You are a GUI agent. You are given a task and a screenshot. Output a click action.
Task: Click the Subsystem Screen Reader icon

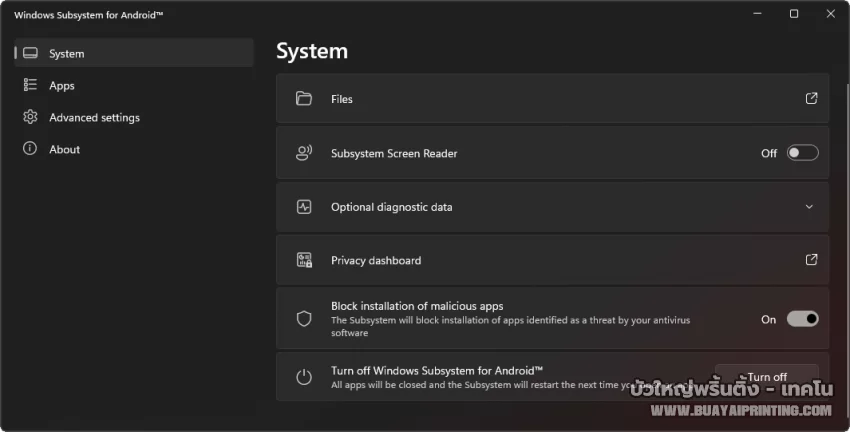coord(304,153)
